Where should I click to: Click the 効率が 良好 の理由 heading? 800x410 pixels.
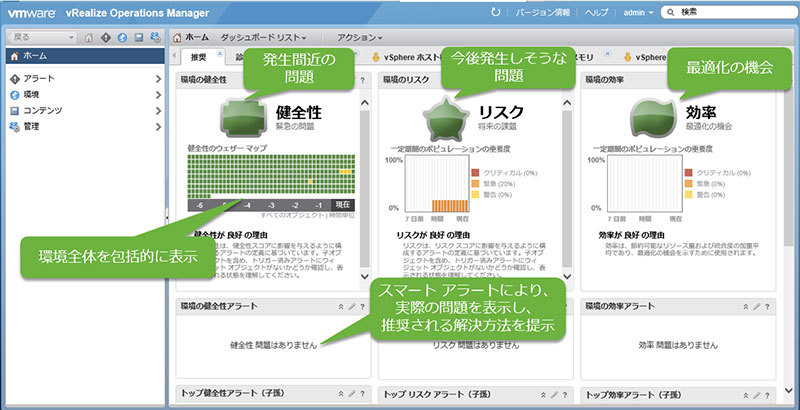point(631,236)
